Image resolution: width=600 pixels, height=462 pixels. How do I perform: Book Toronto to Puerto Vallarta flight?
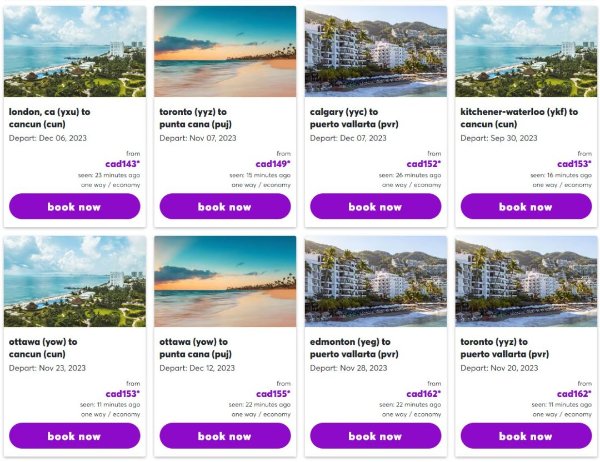click(x=526, y=436)
